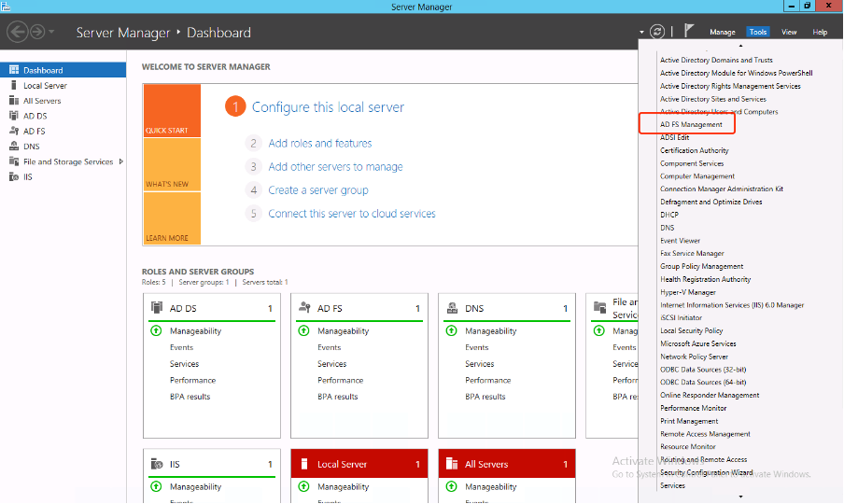Image resolution: width=844 pixels, height=504 pixels.
Task: Expand File and Storage Services arrow
Action: tap(121, 161)
